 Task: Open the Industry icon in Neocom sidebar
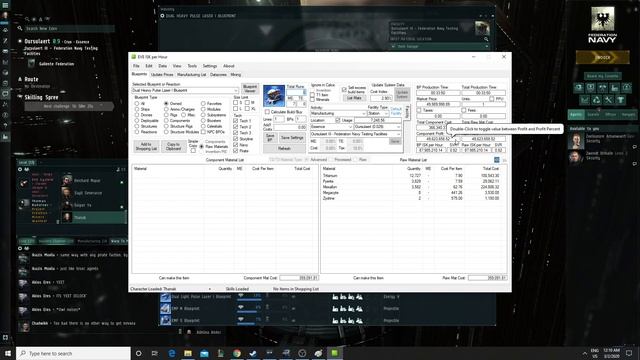[5, 137]
